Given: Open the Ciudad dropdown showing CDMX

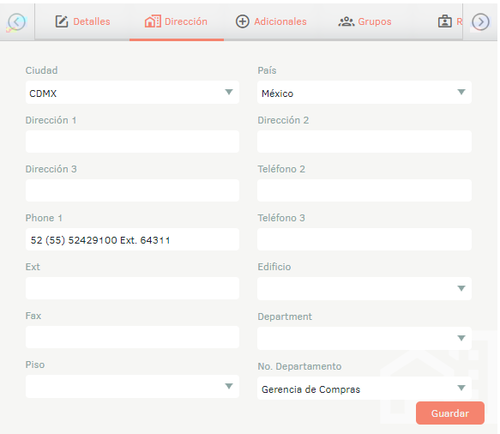Looking at the screenshot, I should [x=132, y=92].
